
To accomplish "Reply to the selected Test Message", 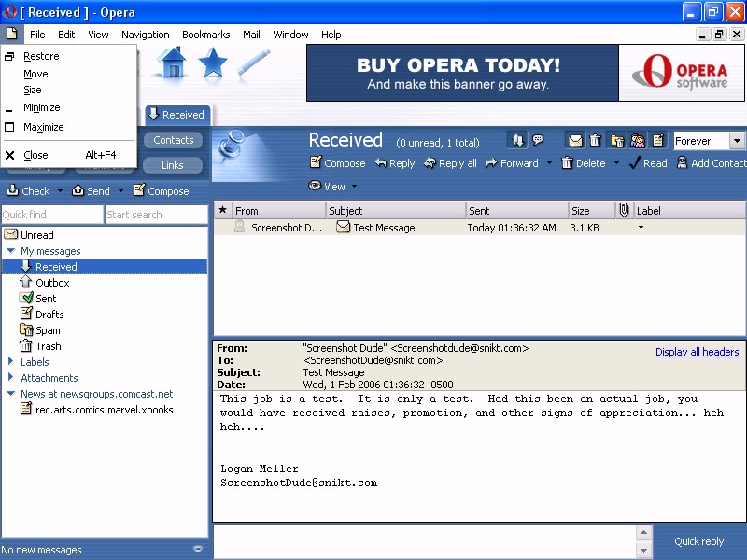I will (x=394, y=162).
